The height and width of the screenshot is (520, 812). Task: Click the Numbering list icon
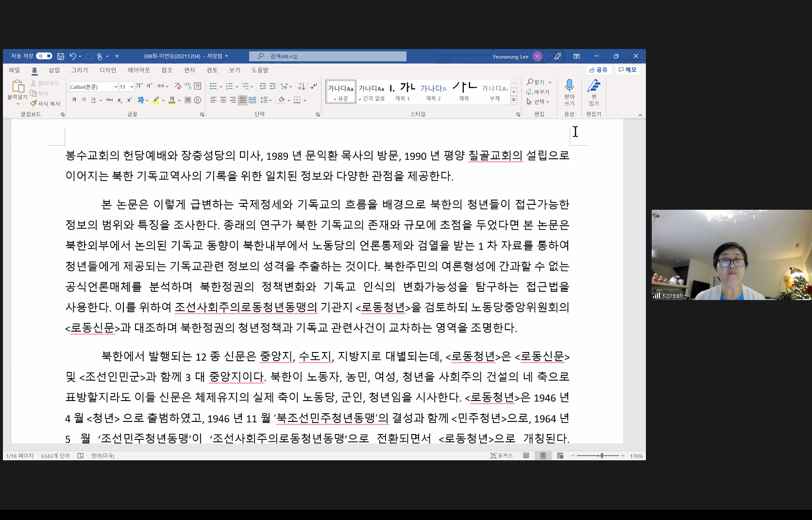pos(229,86)
